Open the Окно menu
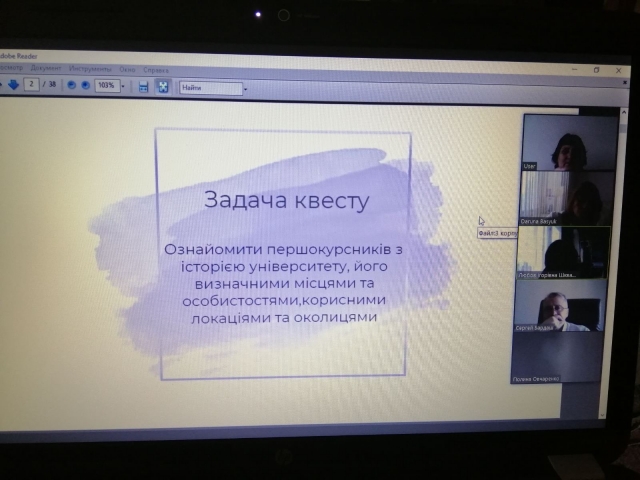The height and width of the screenshot is (480, 640). 127,70
